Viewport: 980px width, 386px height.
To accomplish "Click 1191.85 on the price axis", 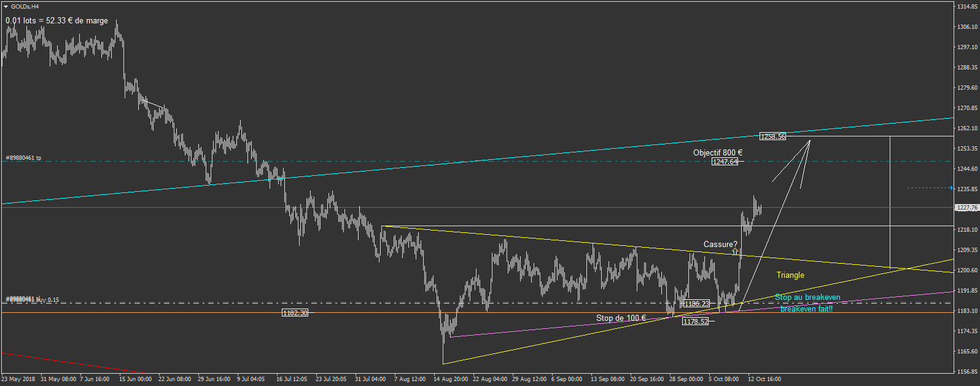I will pos(967,291).
